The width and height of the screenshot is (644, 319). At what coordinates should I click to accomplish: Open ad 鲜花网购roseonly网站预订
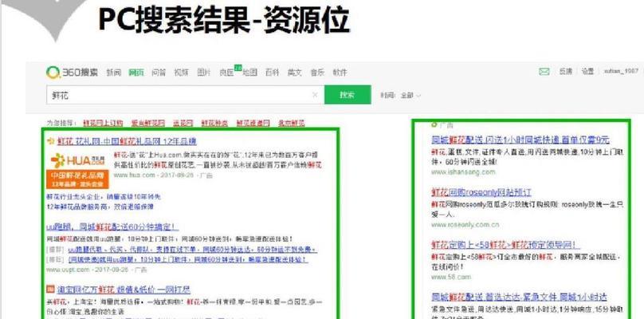481,192
